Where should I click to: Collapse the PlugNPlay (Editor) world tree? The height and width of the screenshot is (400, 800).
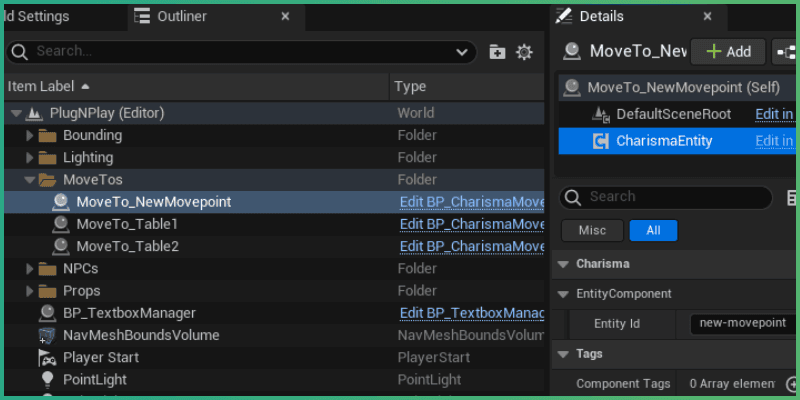point(17,114)
